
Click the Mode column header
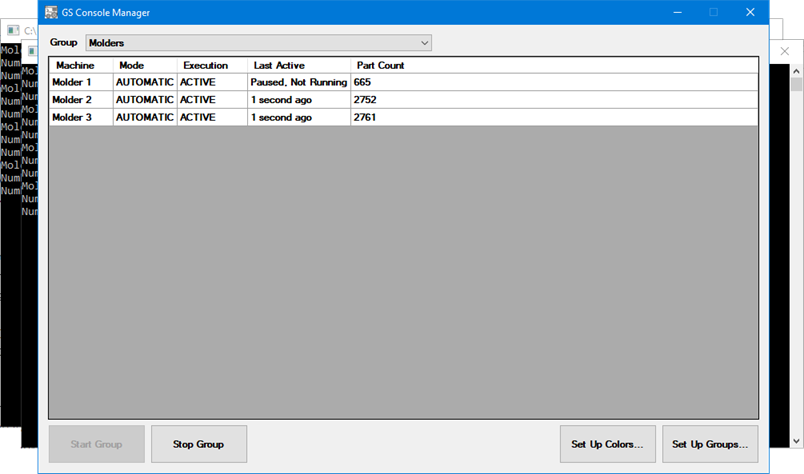tap(132, 65)
